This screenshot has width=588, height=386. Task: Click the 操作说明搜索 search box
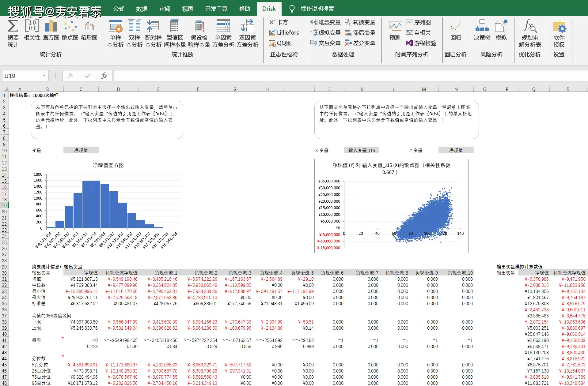pyautogui.click(x=317, y=9)
